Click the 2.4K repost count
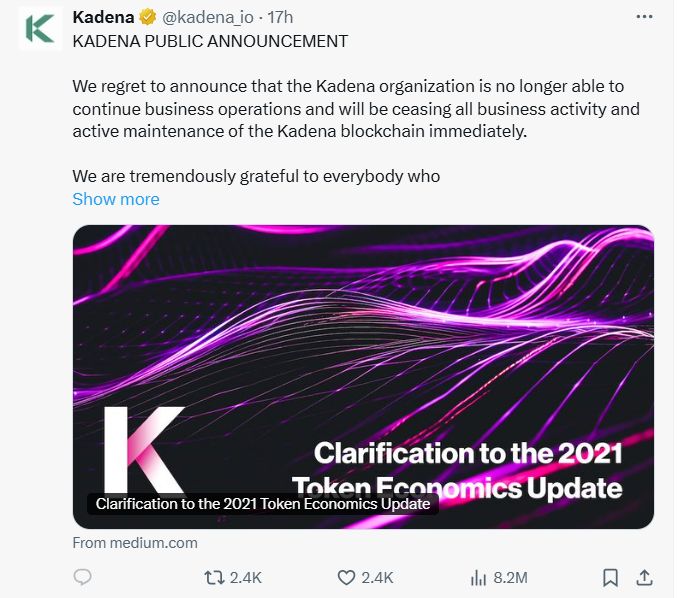 point(246,577)
